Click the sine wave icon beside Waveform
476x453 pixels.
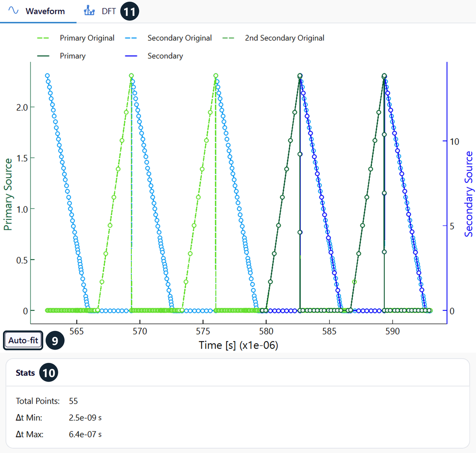pyautogui.click(x=13, y=11)
